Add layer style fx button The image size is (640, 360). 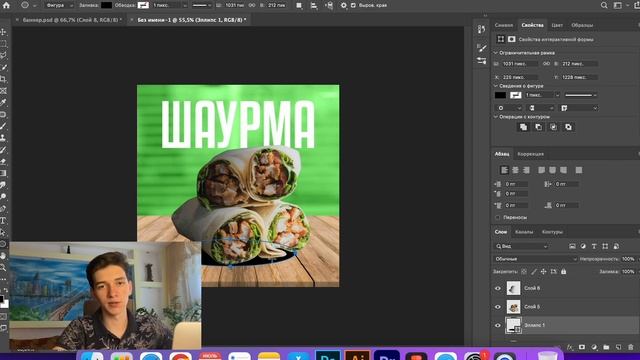570,347
